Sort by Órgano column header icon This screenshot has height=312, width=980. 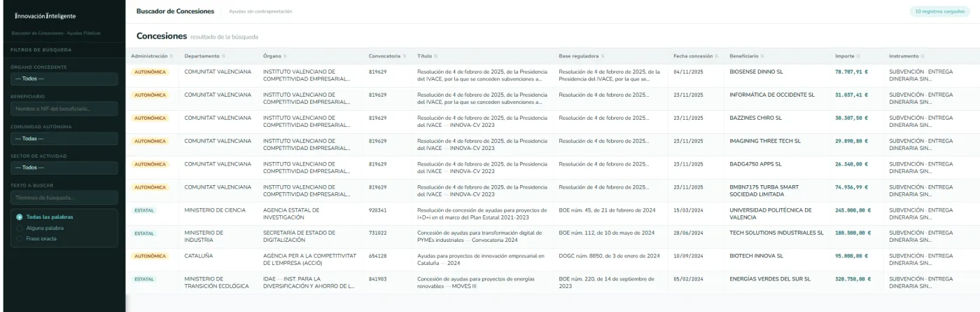pyautogui.click(x=285, y=56)
